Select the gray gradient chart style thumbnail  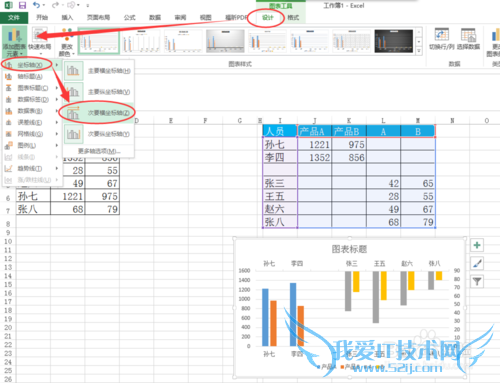(x=225, y=41)
